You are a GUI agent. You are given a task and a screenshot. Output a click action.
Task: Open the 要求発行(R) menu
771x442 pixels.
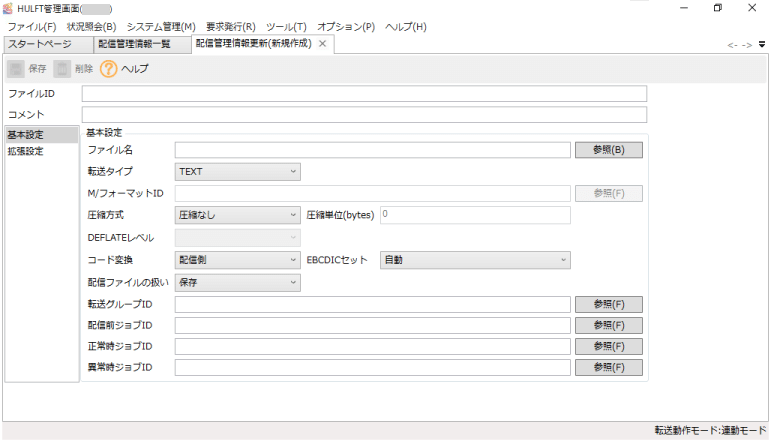tap(231, 27)
